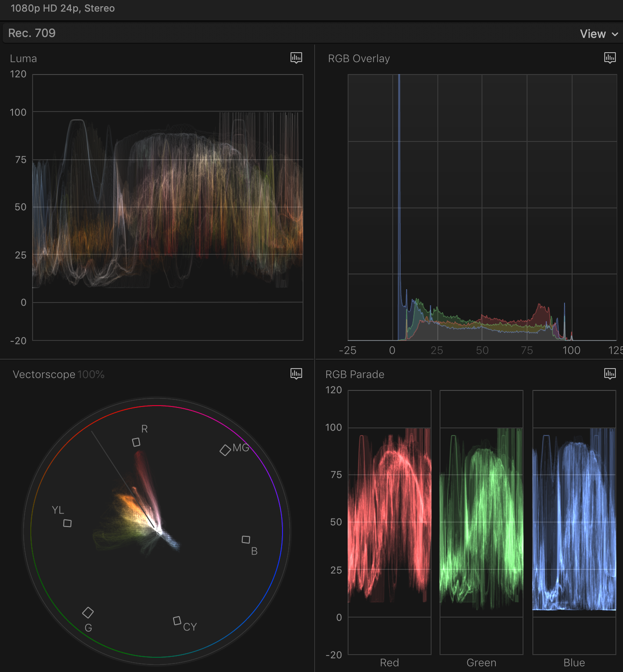Open the View dropdown menu

[599, 34]
